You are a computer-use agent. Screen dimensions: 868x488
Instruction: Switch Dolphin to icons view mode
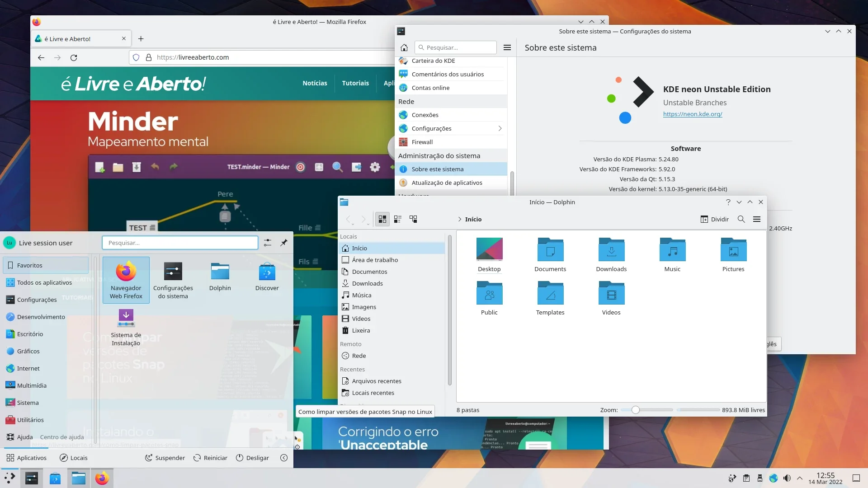[x=382, y=219]
